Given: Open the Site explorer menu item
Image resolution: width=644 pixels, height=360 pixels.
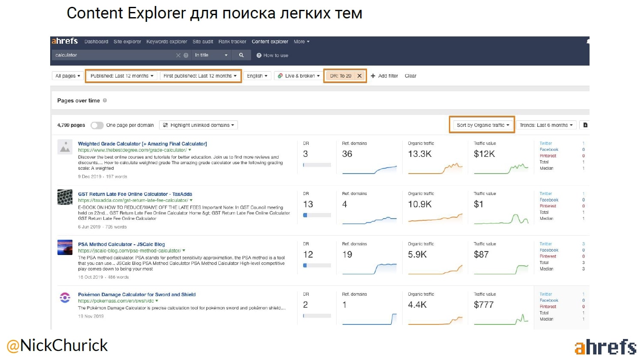Looking at the screenshot, I should pos(127,42).
